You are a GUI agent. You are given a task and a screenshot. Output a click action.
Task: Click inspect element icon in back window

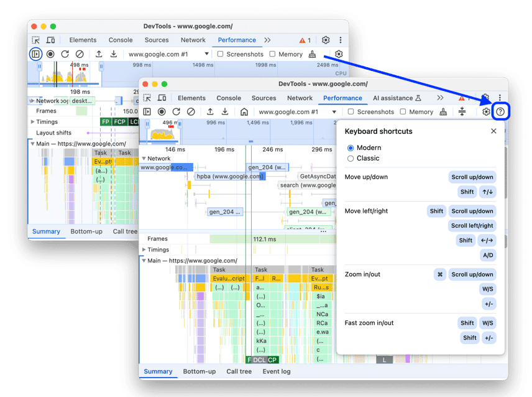click(35, 40)
